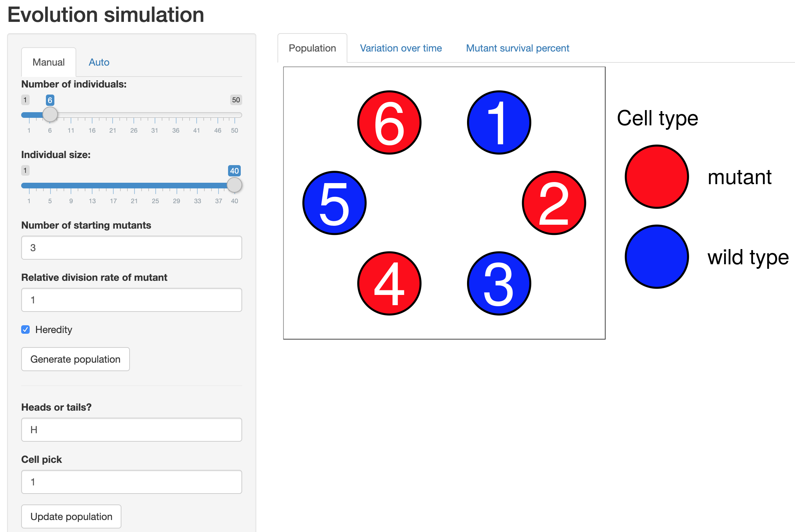The image size is (795, 532).
Task: Open the Variation over time tab
Action: point(401,48)
